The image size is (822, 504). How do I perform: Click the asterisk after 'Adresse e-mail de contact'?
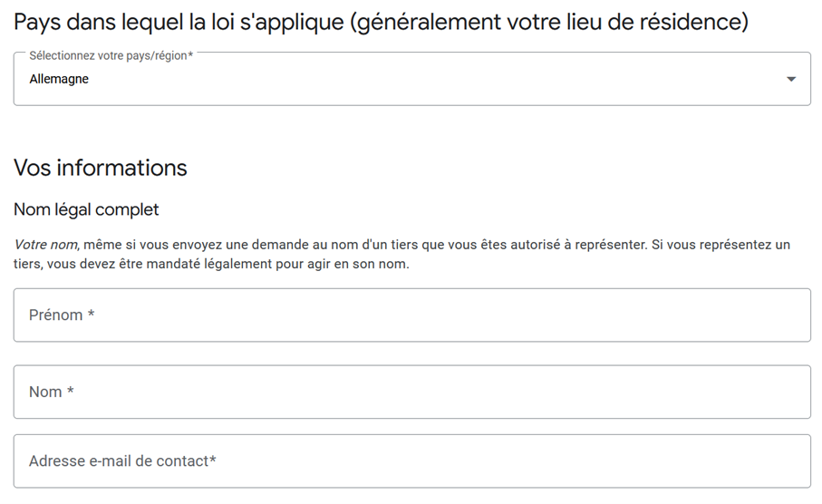pos(213,460)
